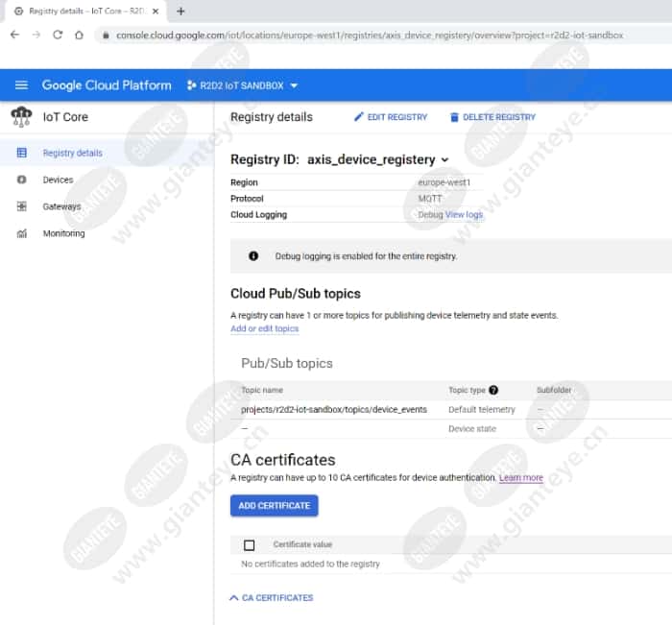This screenshot has height=625, width=672.
Task: Click the Gateways sidebar icon
Action: [21, 206]
